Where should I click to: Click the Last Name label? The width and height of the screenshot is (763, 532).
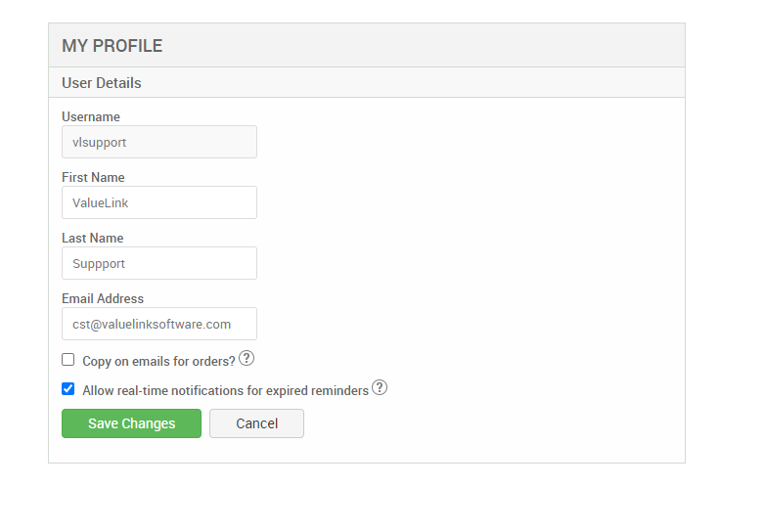click(93, 238)
